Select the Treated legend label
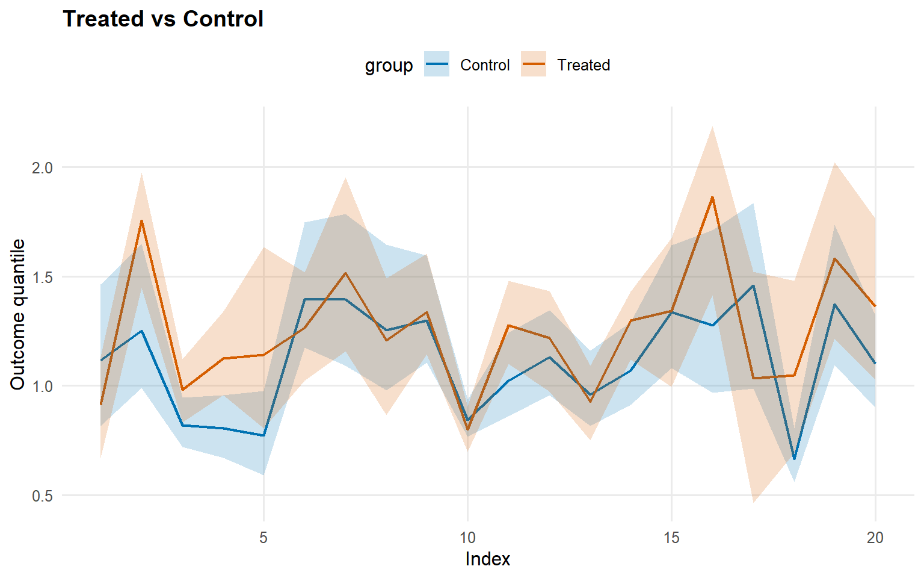 coord(583,65)
